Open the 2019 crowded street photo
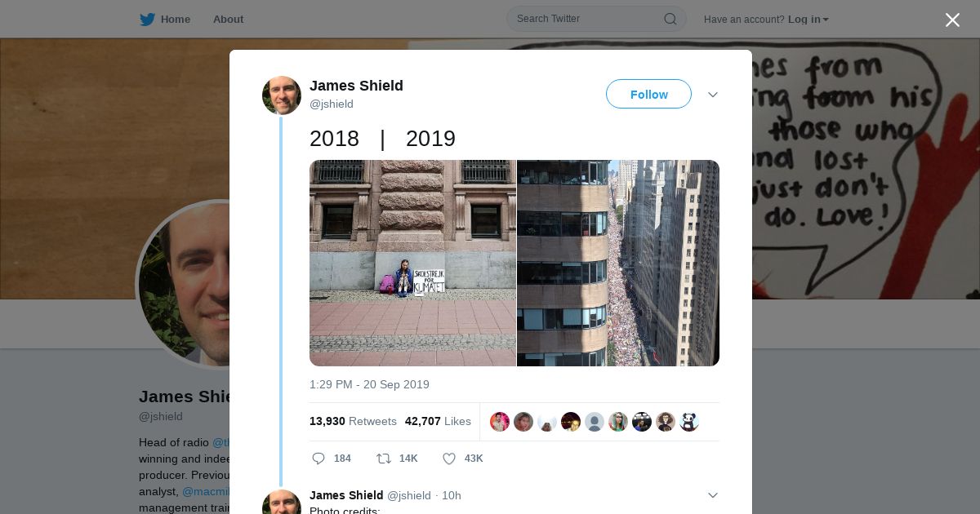Image resolution: width=980 pixels, height=514 pixels. pyautogui.click(x=618, y=263)
